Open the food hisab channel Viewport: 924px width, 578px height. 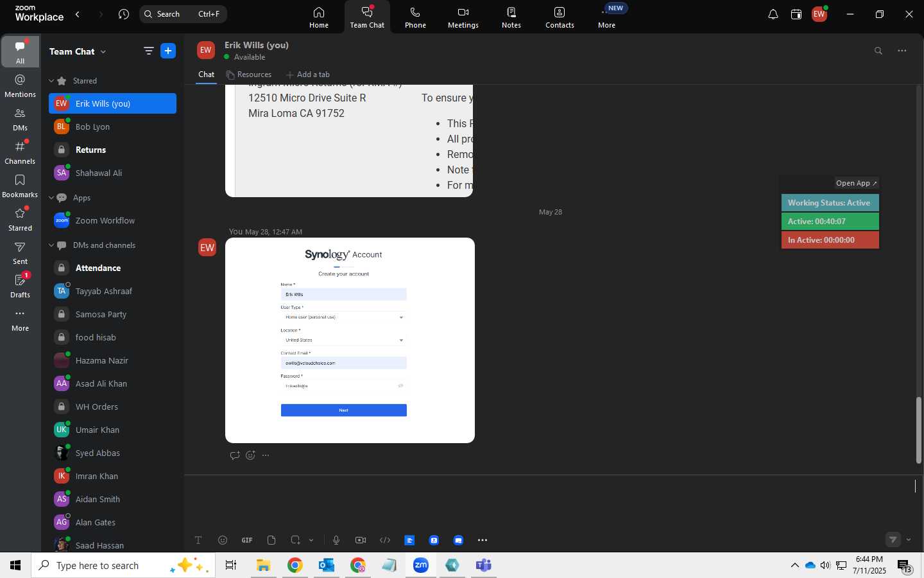coord(113,337)
